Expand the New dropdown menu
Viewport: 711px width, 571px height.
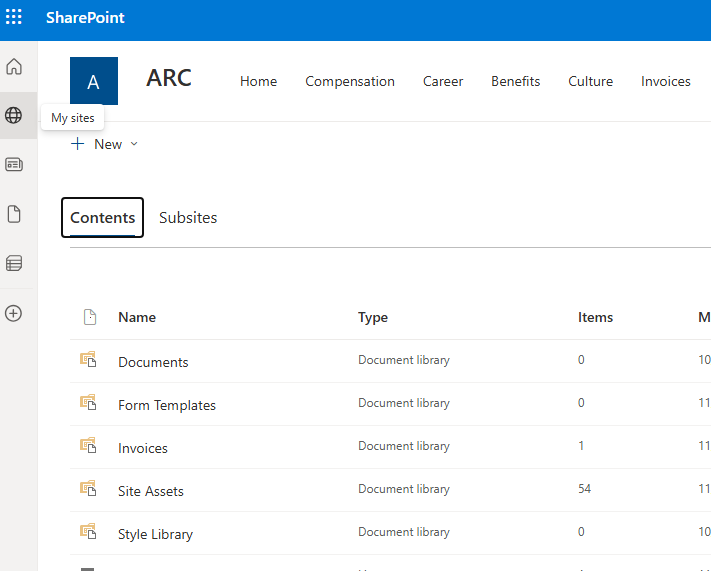click(105, 144)
